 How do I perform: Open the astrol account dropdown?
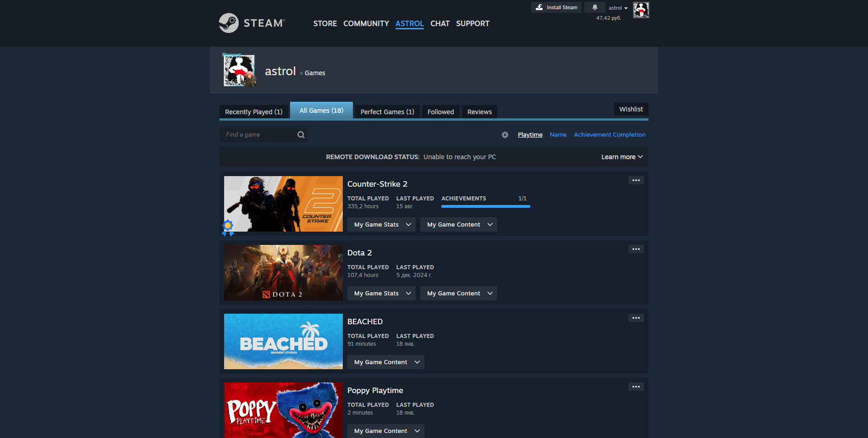click(618, 8)
